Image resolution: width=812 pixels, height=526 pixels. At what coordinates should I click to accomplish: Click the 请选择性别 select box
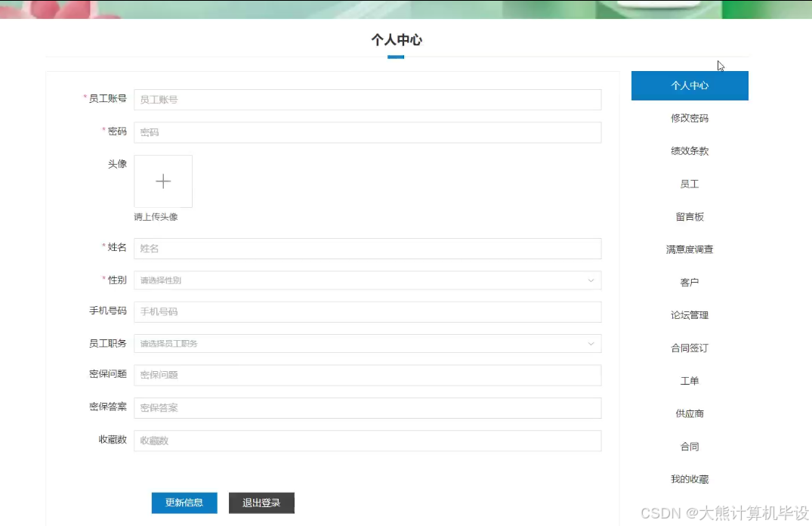pos(368,280)
